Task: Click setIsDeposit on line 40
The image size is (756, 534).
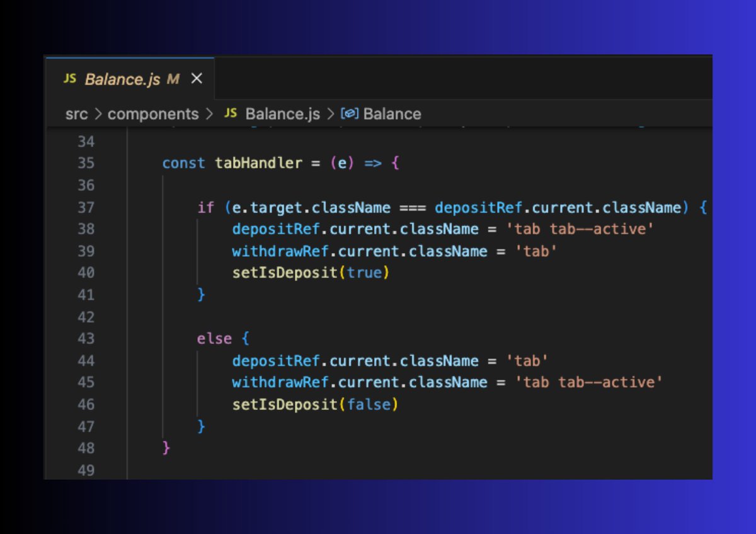Action: 285,273
